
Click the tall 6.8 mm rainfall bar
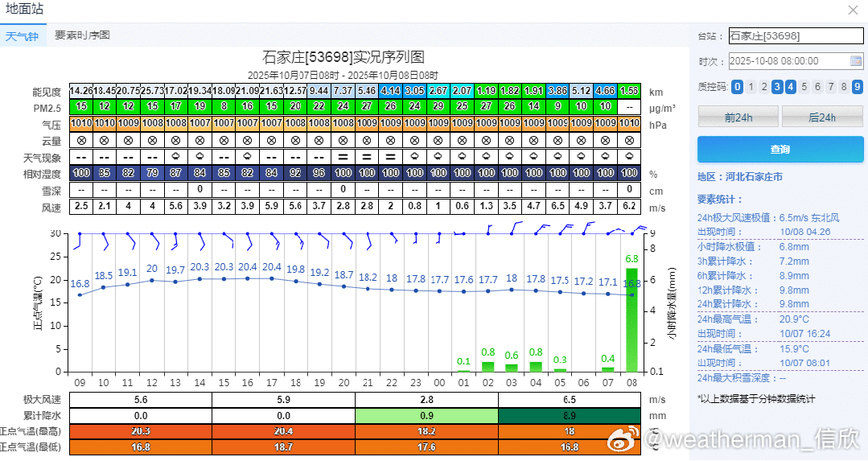pyautogui.click(x=631, y=319)
